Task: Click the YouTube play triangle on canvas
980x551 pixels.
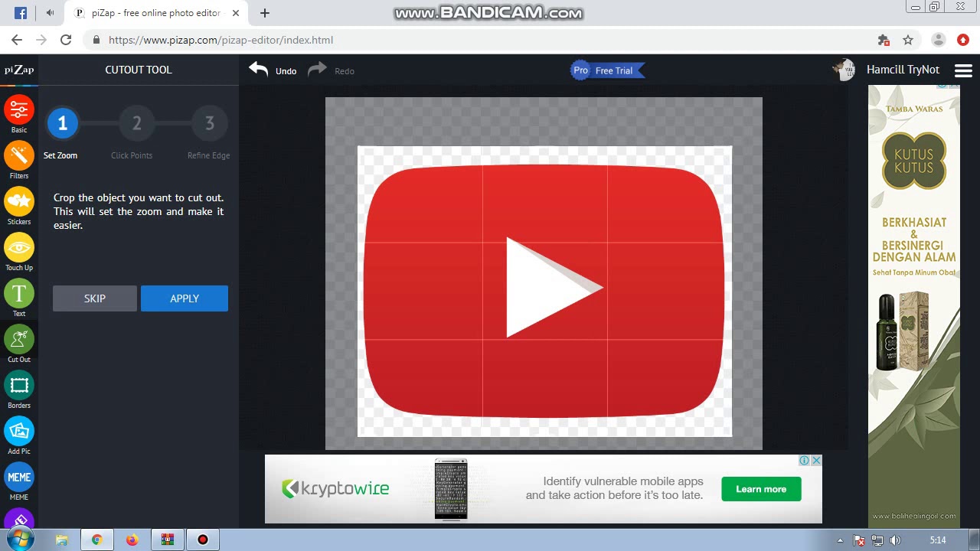Action: pyautogui.click(x=554, y=288)
